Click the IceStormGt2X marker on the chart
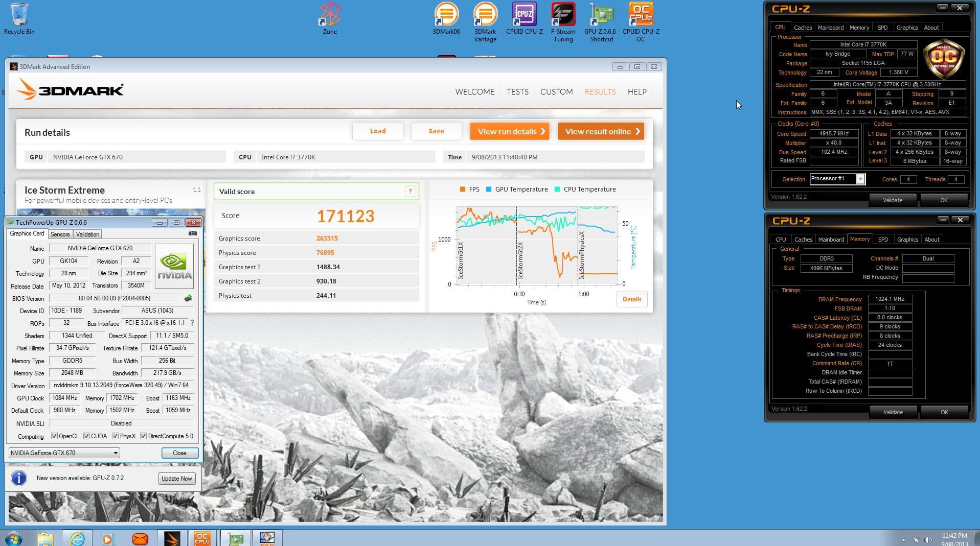The image size is (980, 546). click(520, 260)
